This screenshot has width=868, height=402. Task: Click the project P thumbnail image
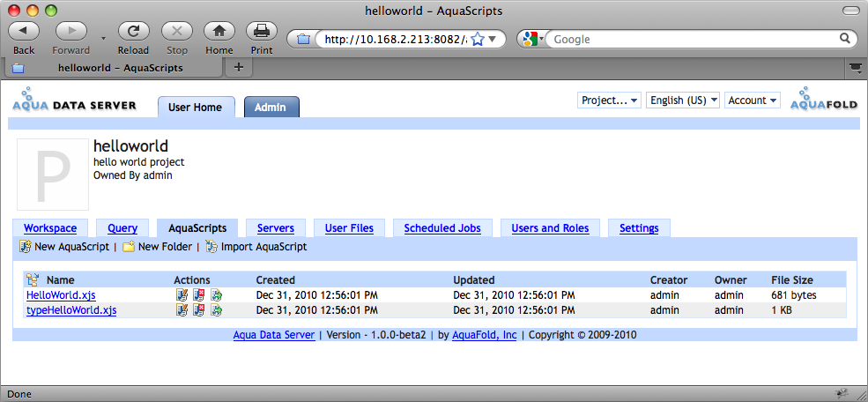(53, 175)
